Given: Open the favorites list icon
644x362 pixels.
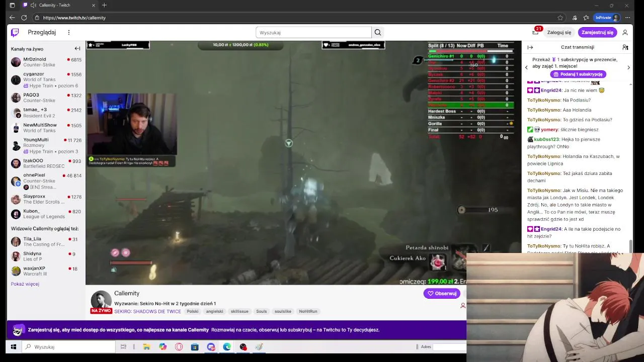Looking at the screenshot, I should tap(585, 18).
